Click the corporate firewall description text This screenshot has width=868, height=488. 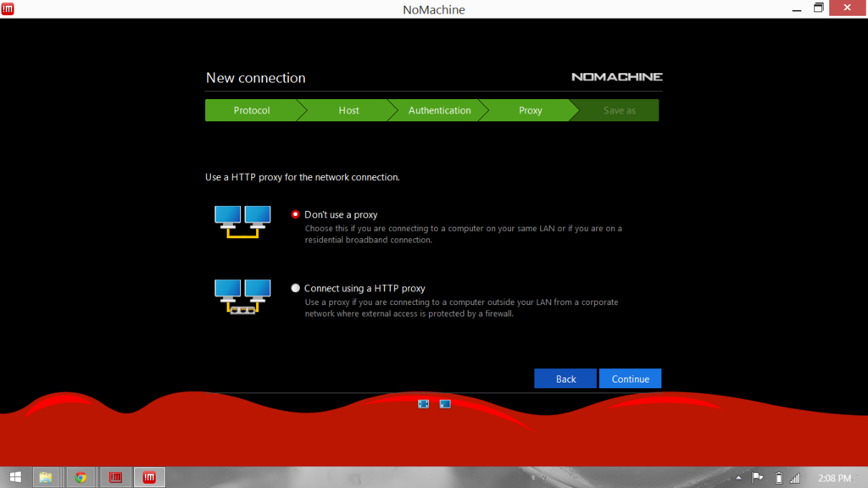(x=461, y=308)
